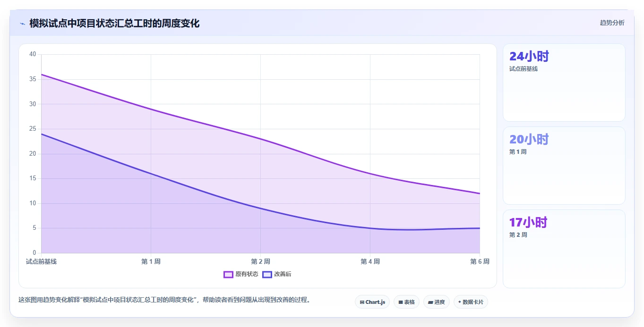The image size is (644, 327).
Task: Click the y-axis value 40
Action: (33, 54)
